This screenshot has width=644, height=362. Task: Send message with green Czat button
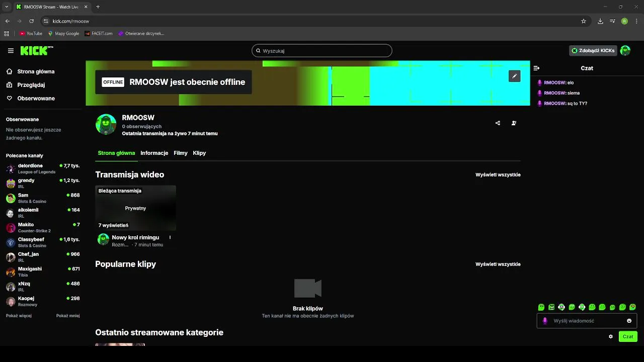[628, 337]
